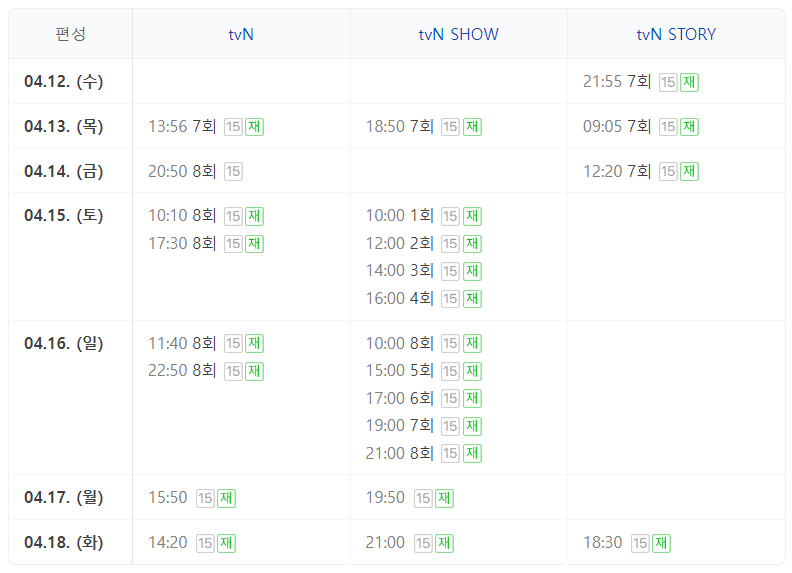This screenshot has width=792, height=573.
Task: Open the tvN channel header link
Action: (241, 34)
